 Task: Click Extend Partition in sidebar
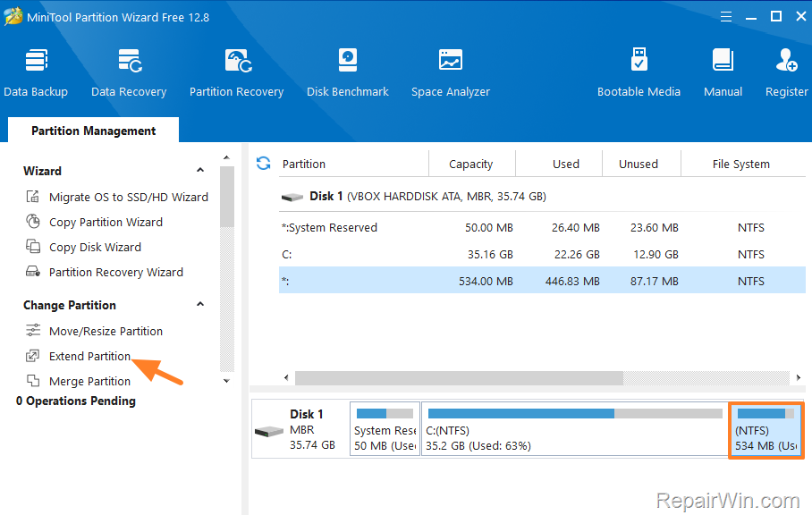coord(89,356)
